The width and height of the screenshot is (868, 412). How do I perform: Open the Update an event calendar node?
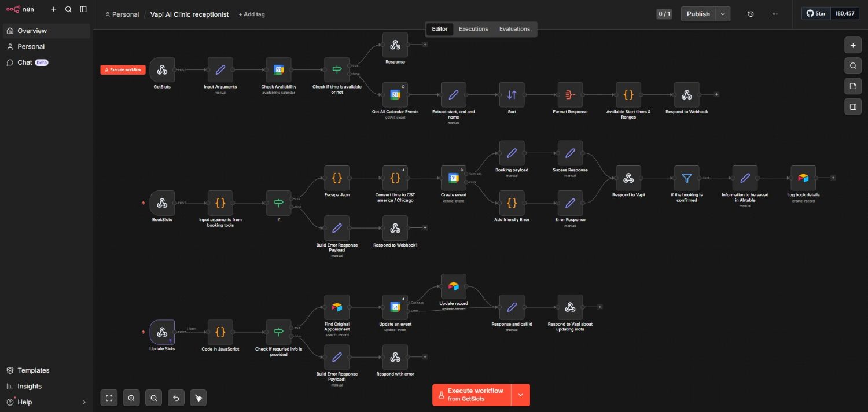click(395, 307)
